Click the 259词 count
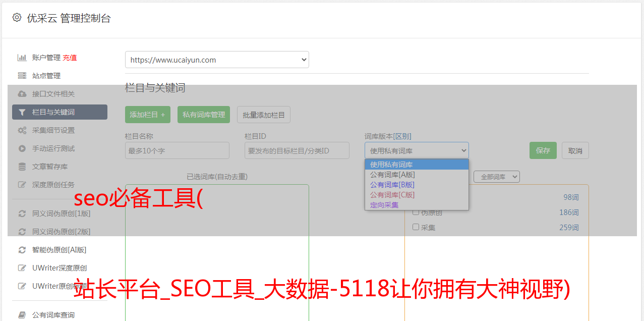644x321 pixels. [569, 228]
